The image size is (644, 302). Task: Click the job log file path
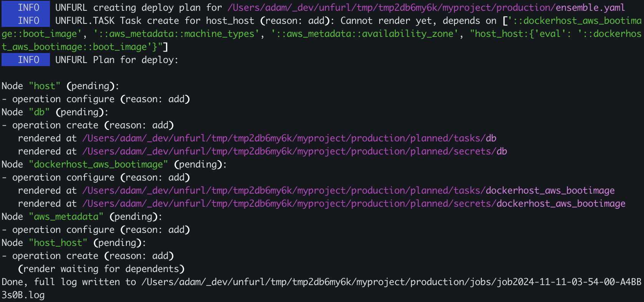tap(321, 289)
